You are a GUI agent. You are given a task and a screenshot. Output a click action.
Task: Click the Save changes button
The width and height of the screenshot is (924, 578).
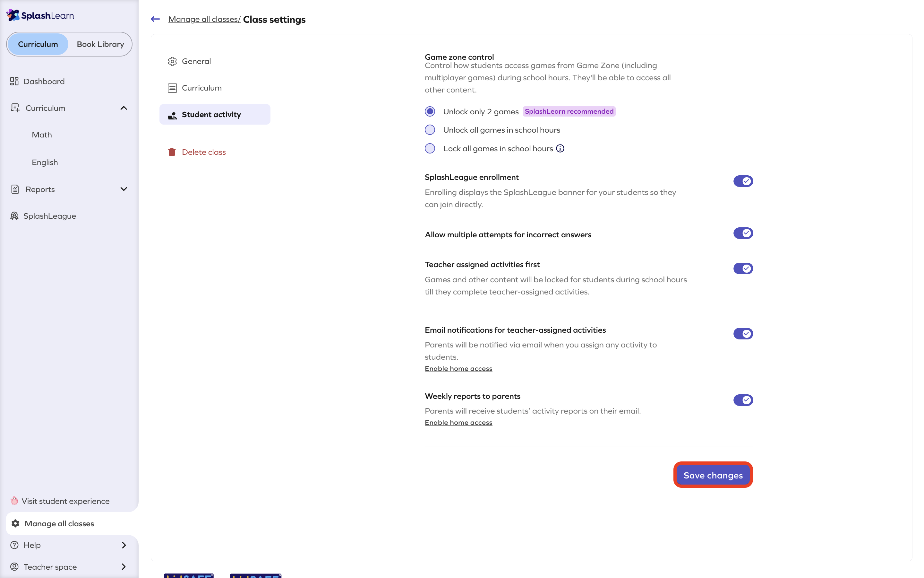713,475
